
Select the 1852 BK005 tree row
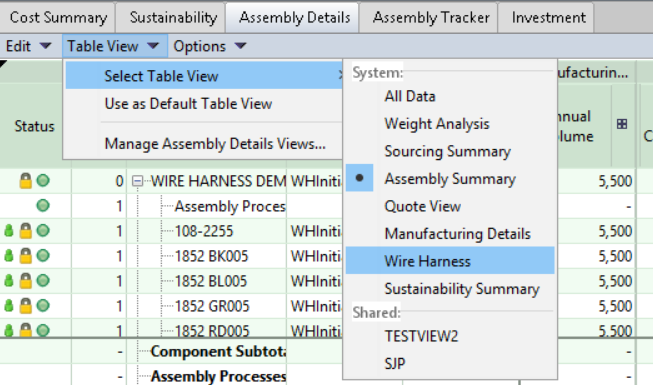tap(211, 256)
